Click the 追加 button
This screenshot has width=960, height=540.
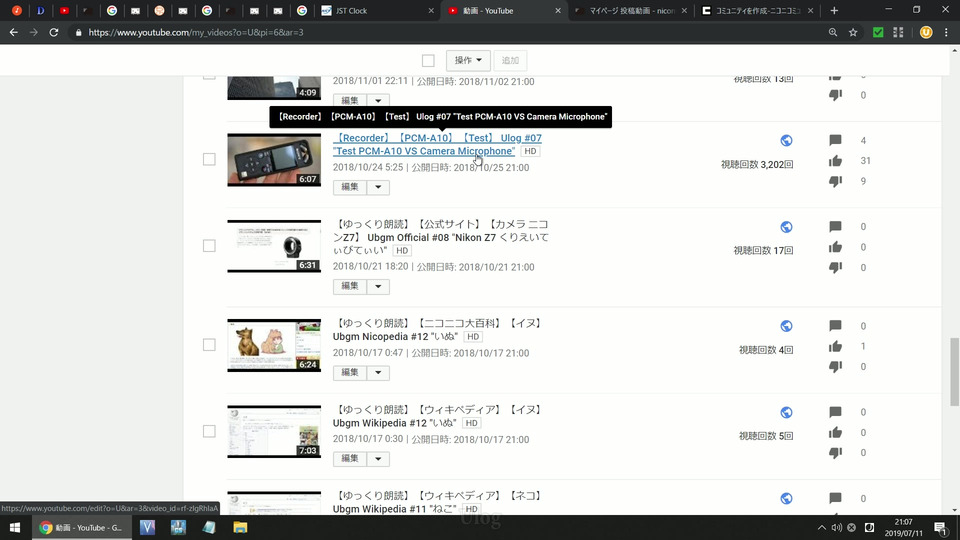pos(510,61)
